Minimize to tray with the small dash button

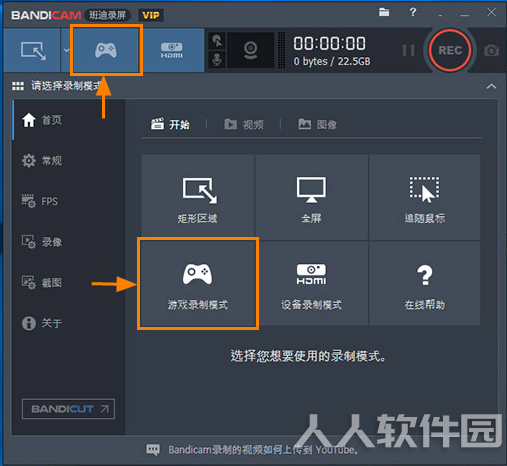pyautogui.click(x=440, y=15)
